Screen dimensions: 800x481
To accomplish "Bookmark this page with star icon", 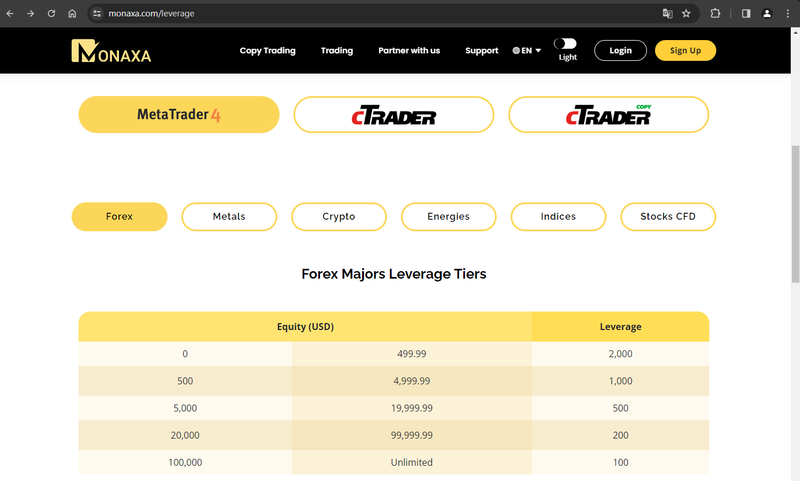I will tap(686, 14).
